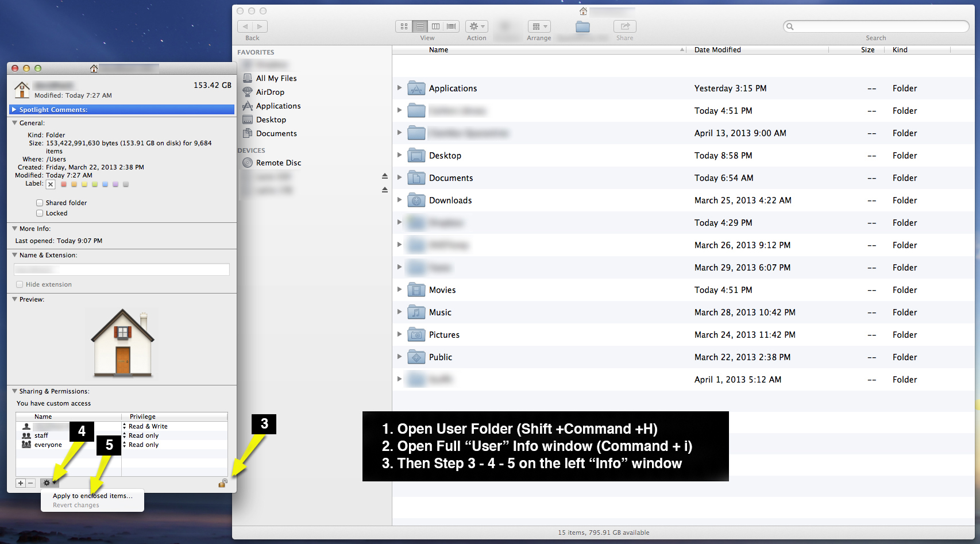980x544 pixels.
Task: Change the everyone privilege stepper
Action: coord(124,445)
